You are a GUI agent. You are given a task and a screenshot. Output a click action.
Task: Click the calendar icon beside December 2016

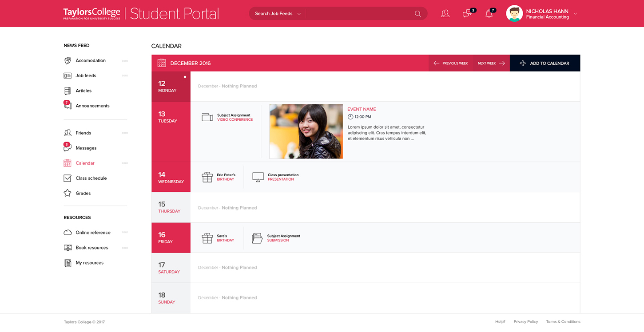[162, 63]
